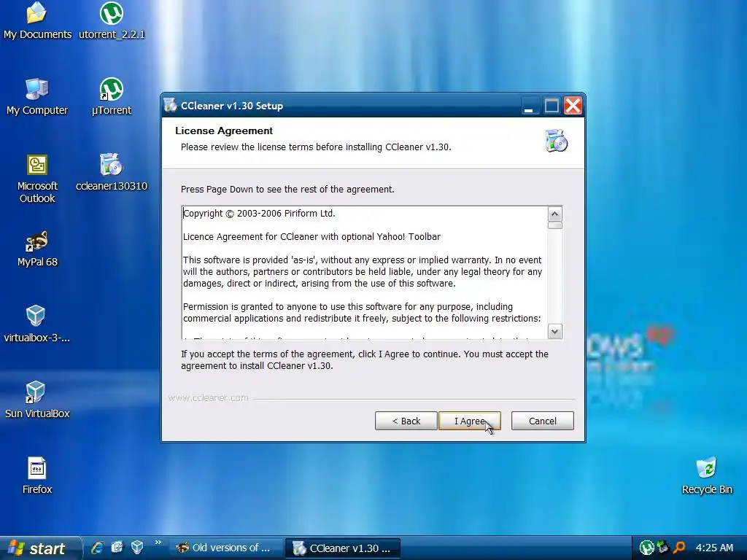This screenshot has width=747, height=560.
Task: Select the virtualbox-3 installer icon
Action: point(37,324)
